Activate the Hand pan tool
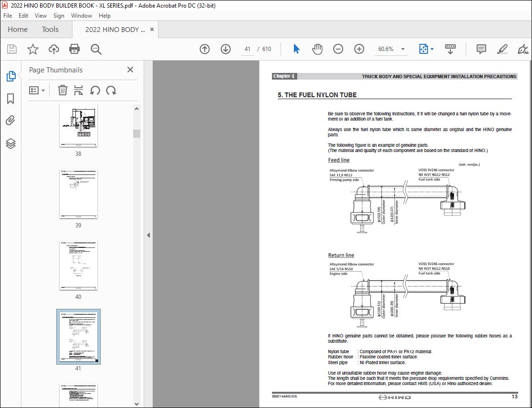The image size is (532, 408). [317, 49]
